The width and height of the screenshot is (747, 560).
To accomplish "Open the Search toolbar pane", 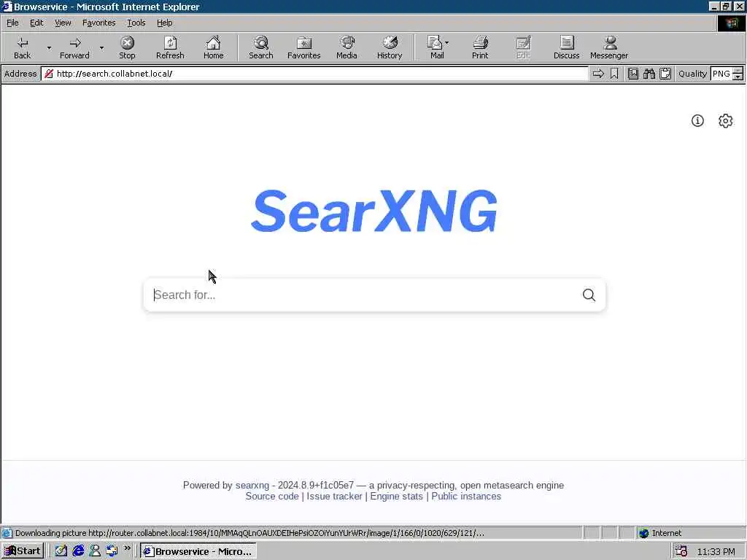I will click(261, 47).
